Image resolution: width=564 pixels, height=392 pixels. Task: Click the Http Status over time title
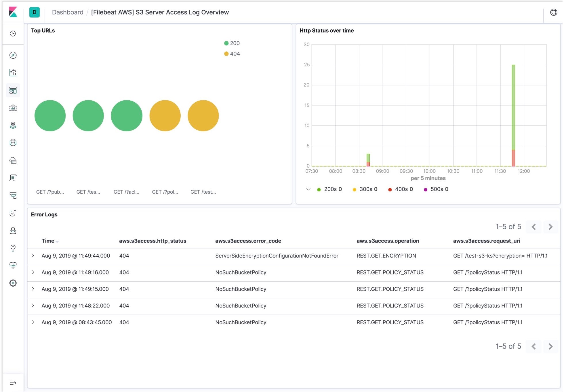click(x=327, y=30)
